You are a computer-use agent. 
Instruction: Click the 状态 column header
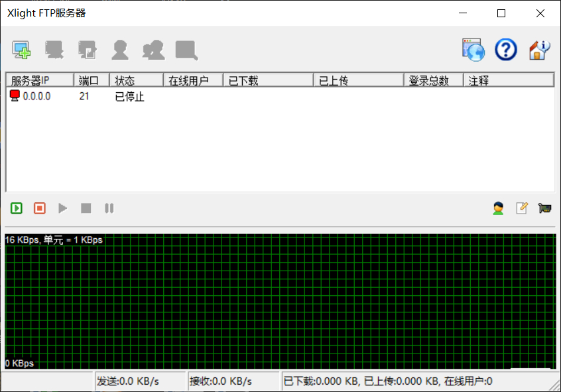136,80
